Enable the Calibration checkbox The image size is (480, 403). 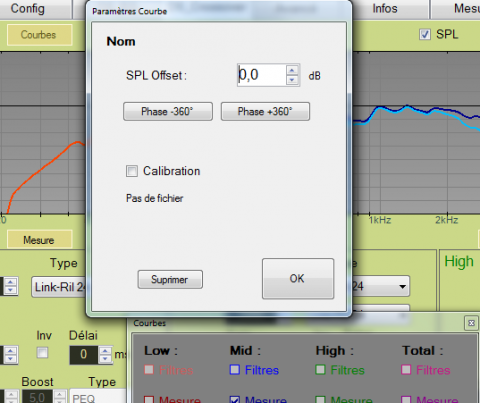click(132, 171)
